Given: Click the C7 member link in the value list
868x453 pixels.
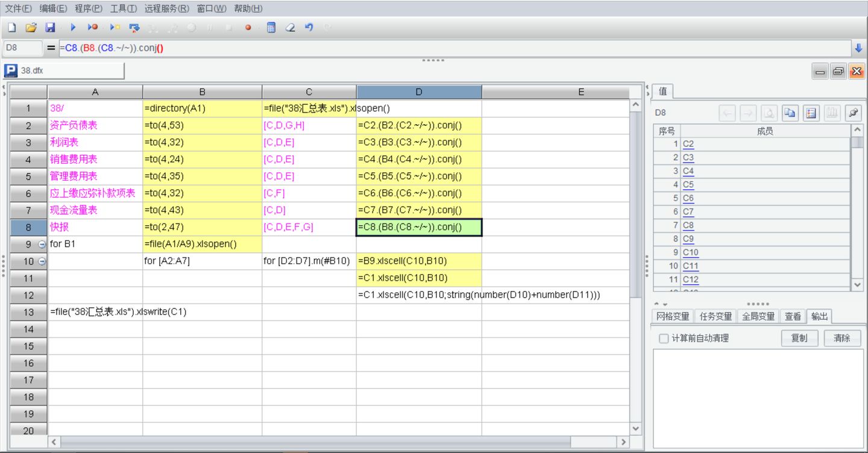Looking at the screenshot, I should click(x=688, y=212).
